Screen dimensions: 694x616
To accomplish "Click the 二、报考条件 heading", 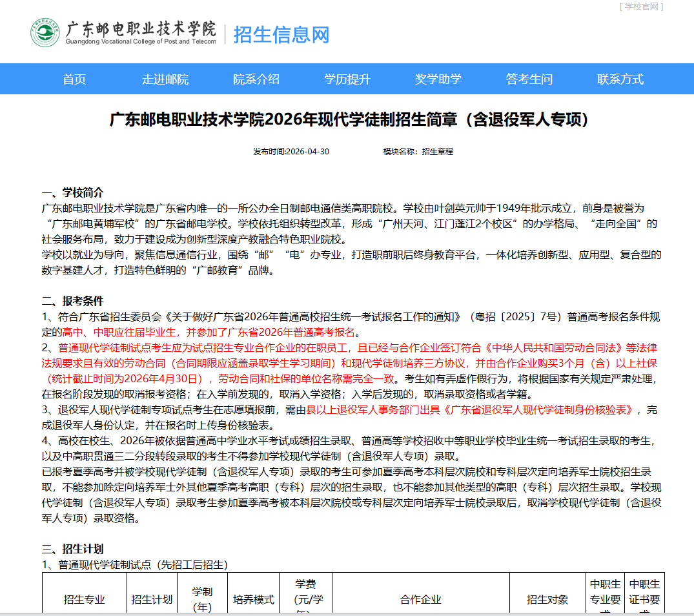I will click(x=72, y=301).
